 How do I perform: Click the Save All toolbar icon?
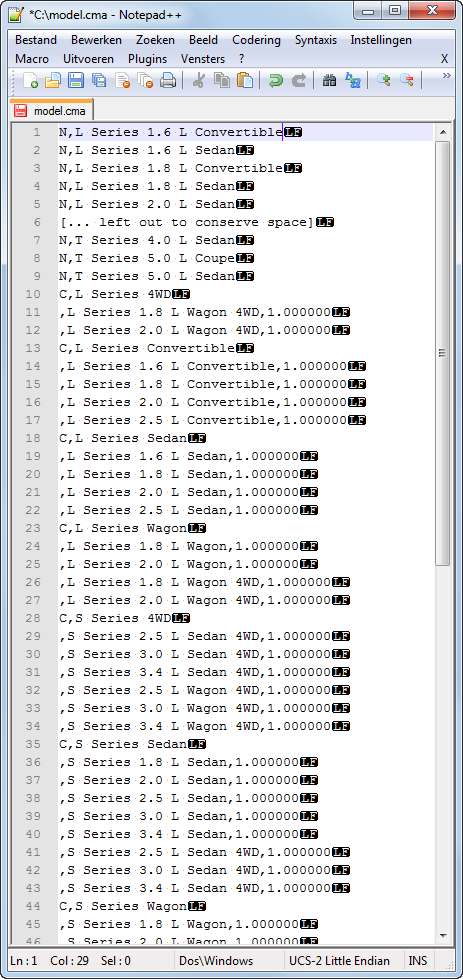[99, 81]
